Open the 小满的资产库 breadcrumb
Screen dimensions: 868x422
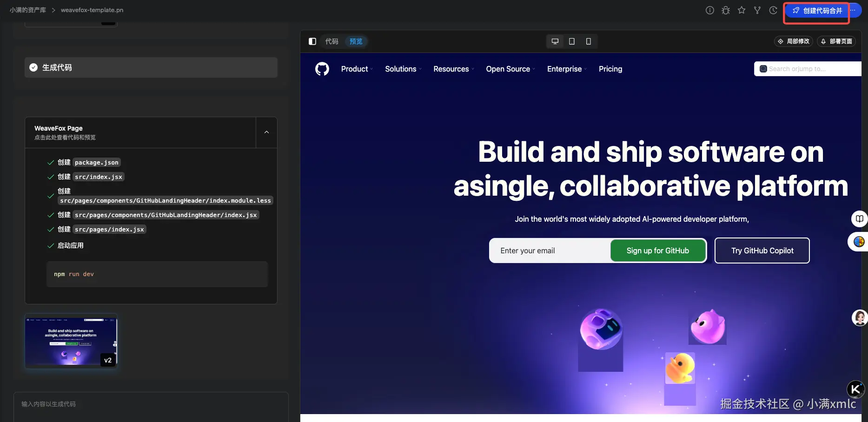point(28,10)
